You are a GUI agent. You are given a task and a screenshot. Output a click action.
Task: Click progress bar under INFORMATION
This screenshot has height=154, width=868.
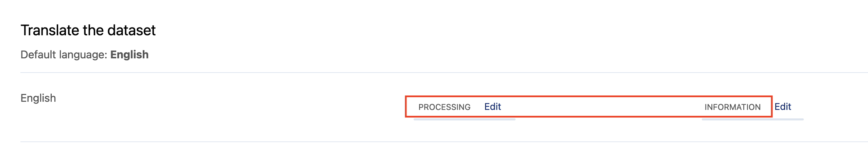click(752, 119)
